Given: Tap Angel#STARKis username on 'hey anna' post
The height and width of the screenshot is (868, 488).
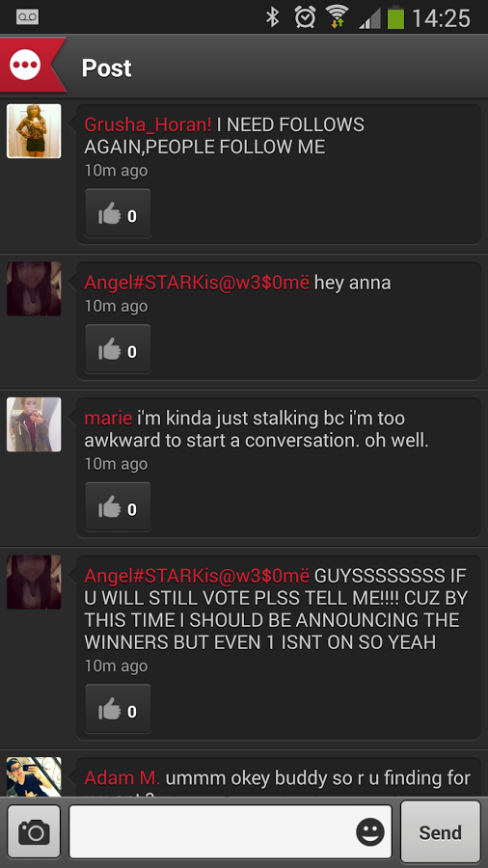Looking at the screenshot, I should point(197,283).
